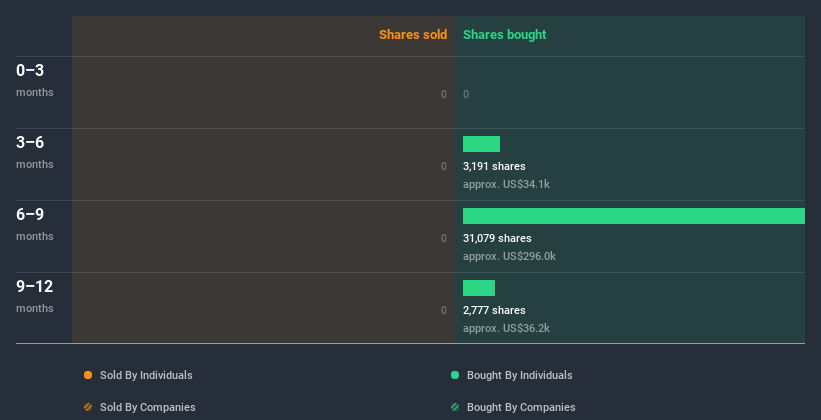This screenshot has height=420, width=821.
Task: Toggle the Bought By Individuals legend label
Action: pos(519,375)
